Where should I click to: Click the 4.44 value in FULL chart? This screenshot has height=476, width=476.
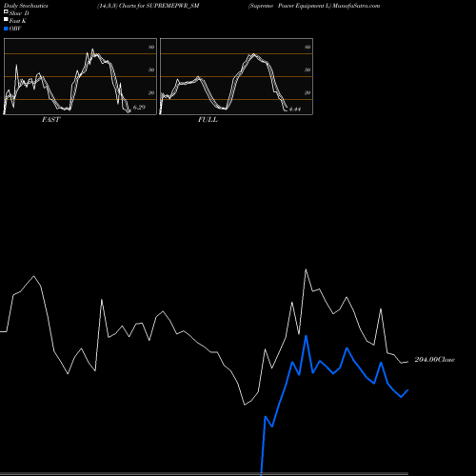tap(295, 109)
